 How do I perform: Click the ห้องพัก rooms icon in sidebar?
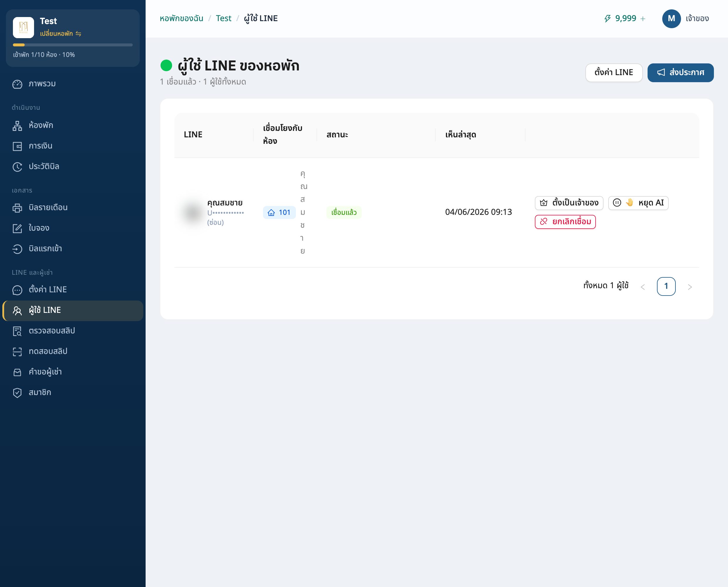[x=17, y=125]
